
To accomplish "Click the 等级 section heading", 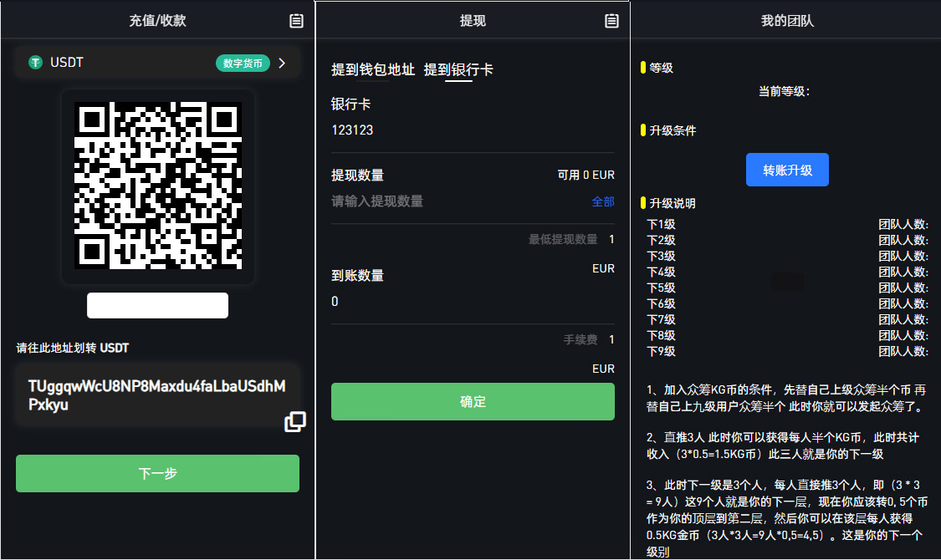I will [x=661, y=68].
